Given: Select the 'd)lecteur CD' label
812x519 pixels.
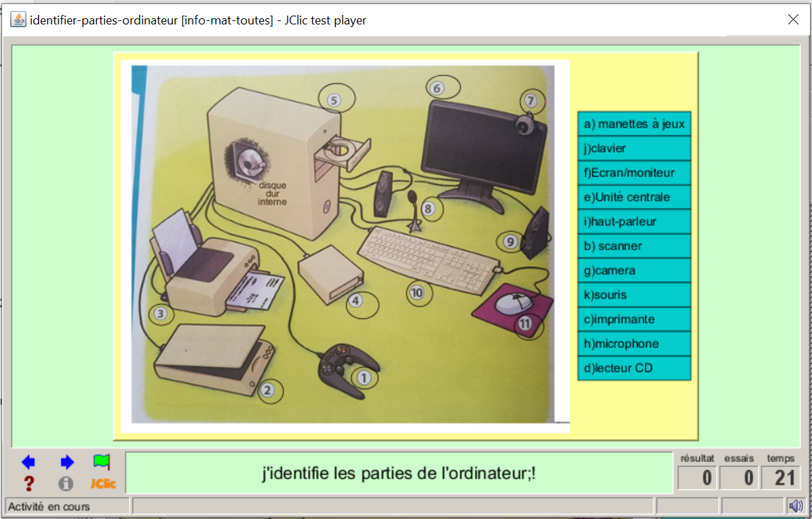Looking at the screenshot, I should pos(634,368).
